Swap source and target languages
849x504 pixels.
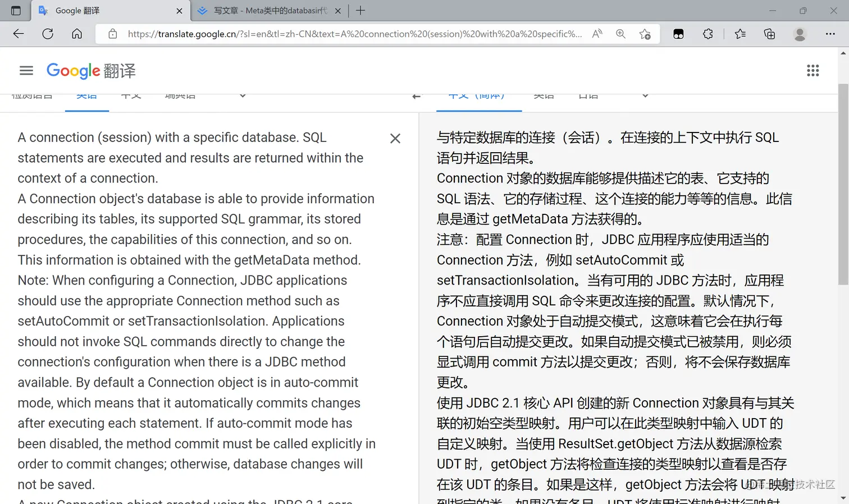416,97
